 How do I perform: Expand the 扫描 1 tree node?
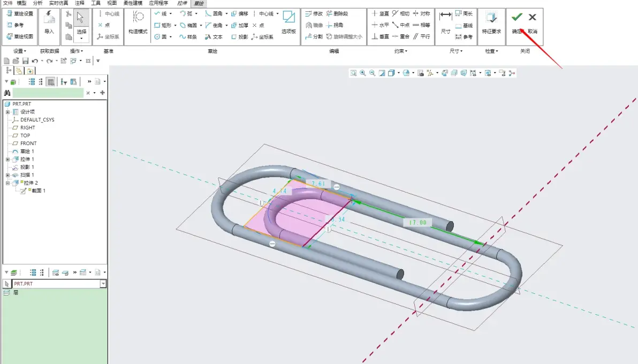tap(7, 175)
